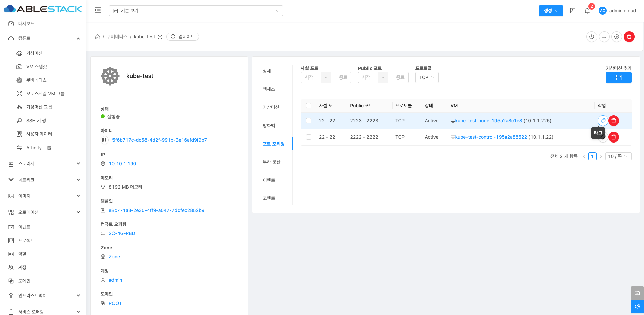644x315 pixels.
Task: Check the box for the 2222 port rule
Action: point(309,137)
